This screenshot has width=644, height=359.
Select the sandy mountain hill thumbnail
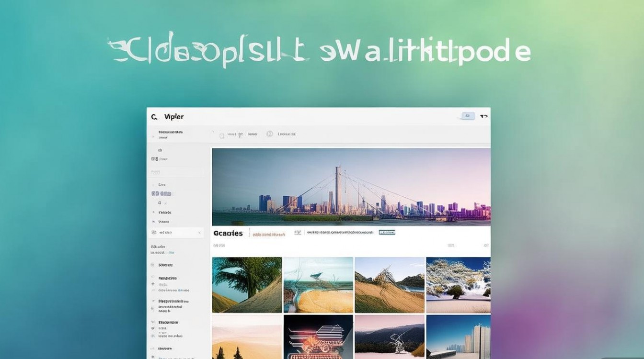point(389,285)
